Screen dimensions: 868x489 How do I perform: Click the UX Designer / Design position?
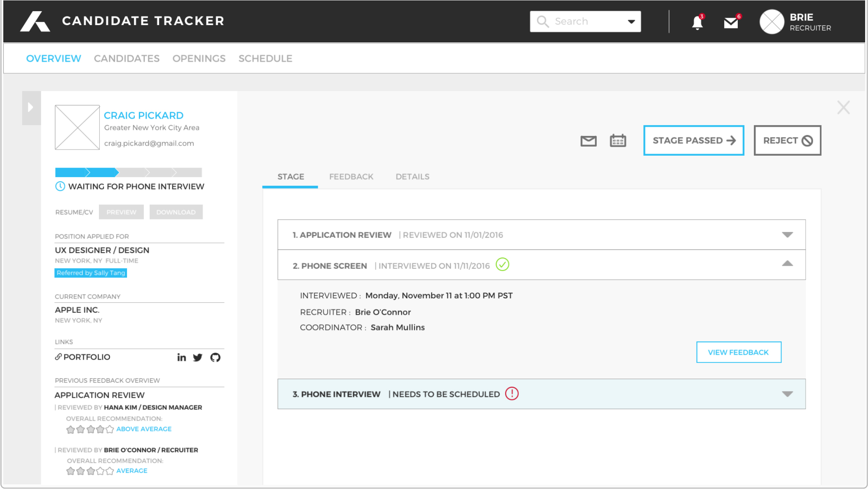coord(102,250)
